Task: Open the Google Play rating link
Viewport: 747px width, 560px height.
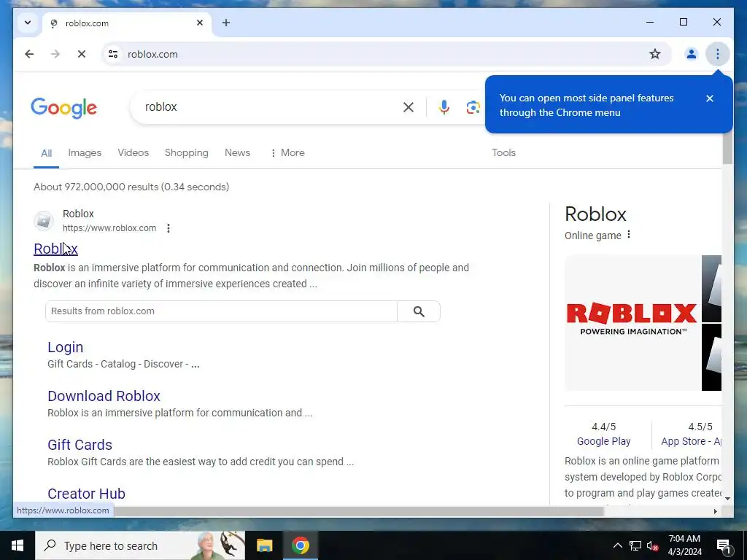Action: coord(603,441)
